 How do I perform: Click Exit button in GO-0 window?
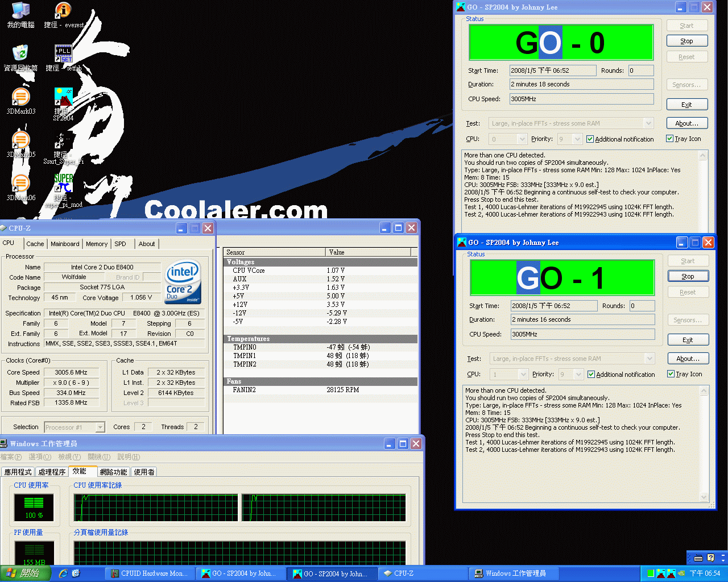click(686, 105)
